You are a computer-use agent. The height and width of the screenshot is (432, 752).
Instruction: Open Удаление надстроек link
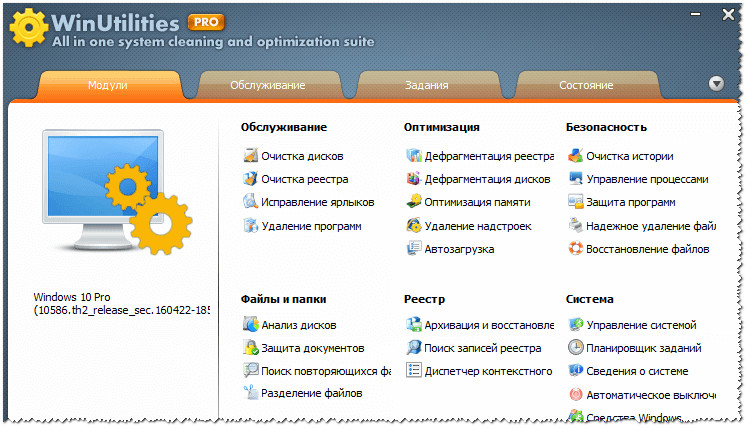coord(478,226)
